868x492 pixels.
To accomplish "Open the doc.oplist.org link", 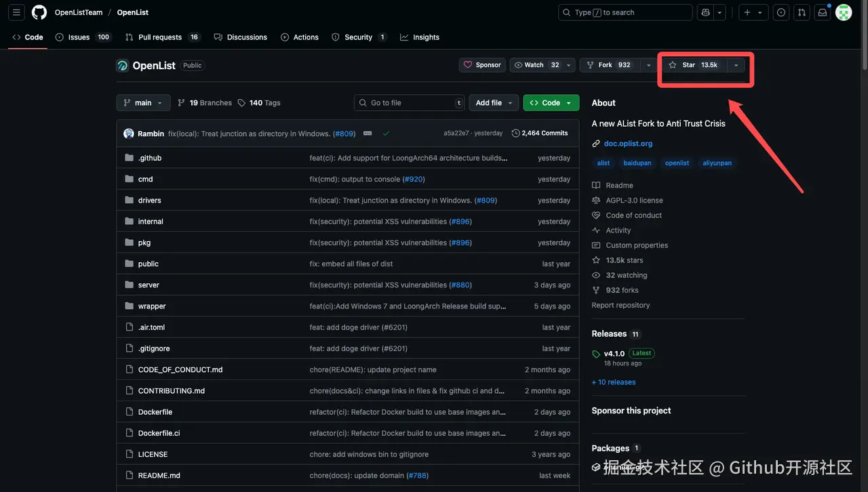I will (x=628, y=144).
